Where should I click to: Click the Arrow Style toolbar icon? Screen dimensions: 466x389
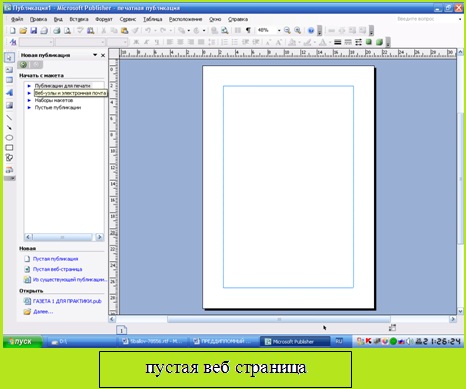pos(358,42)
